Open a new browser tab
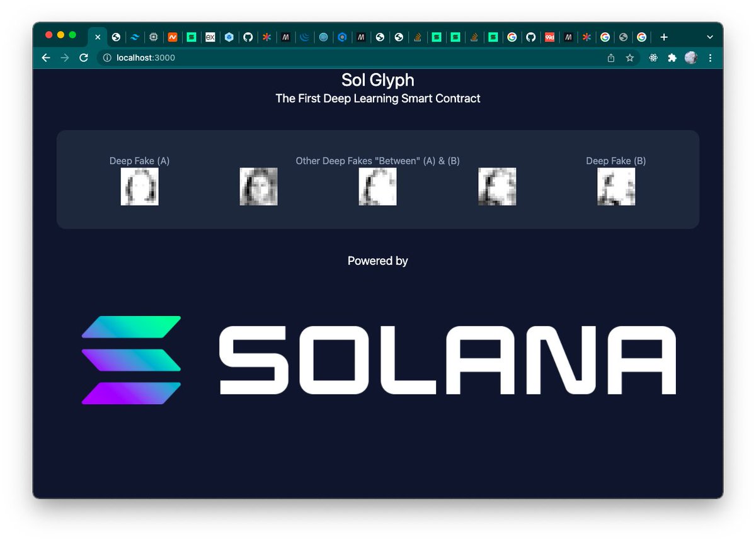 coord(663,37)
